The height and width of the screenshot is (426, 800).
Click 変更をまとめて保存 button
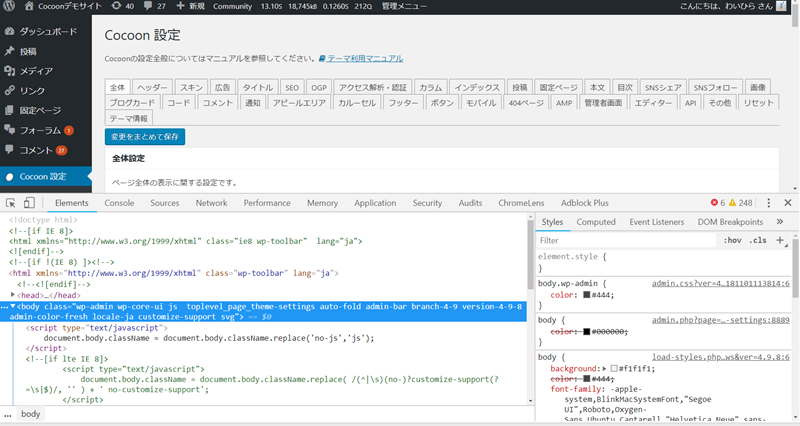pos(145,137)
